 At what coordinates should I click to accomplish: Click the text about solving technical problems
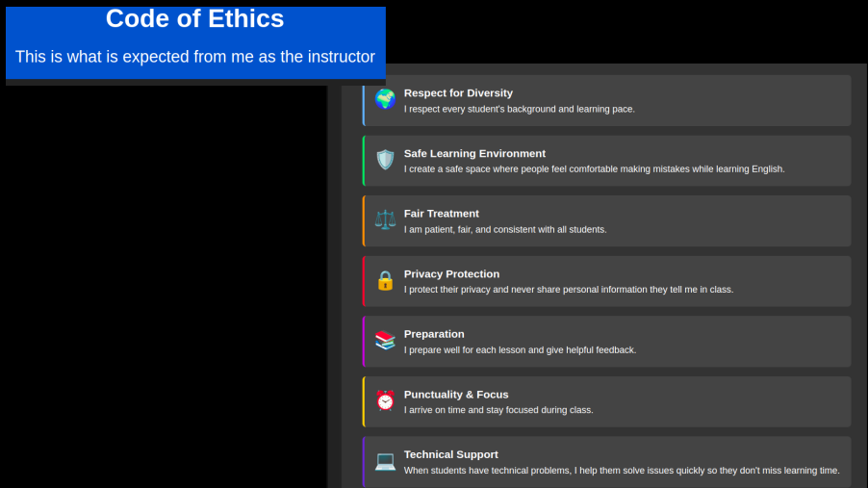pyautogui.click(x=621, y=471)
